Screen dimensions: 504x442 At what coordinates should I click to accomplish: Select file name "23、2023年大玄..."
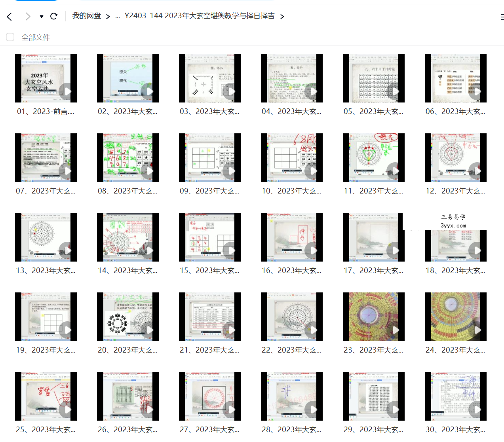[373, 350]
